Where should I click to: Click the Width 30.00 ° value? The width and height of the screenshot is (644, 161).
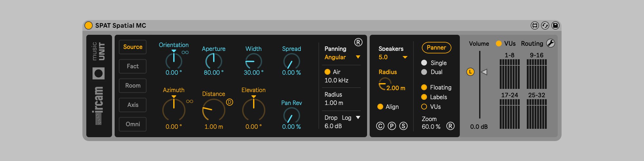click(x=254, y=73)
